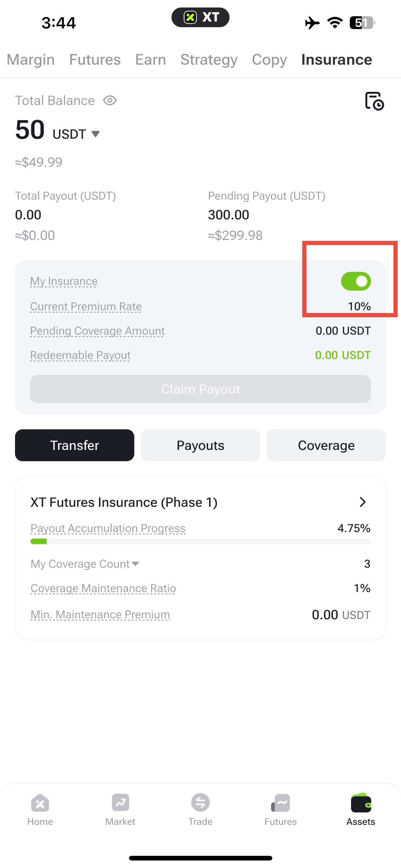Tap the XT app pill at top
This screenshot has height=868, width=401.
[200, 17]
